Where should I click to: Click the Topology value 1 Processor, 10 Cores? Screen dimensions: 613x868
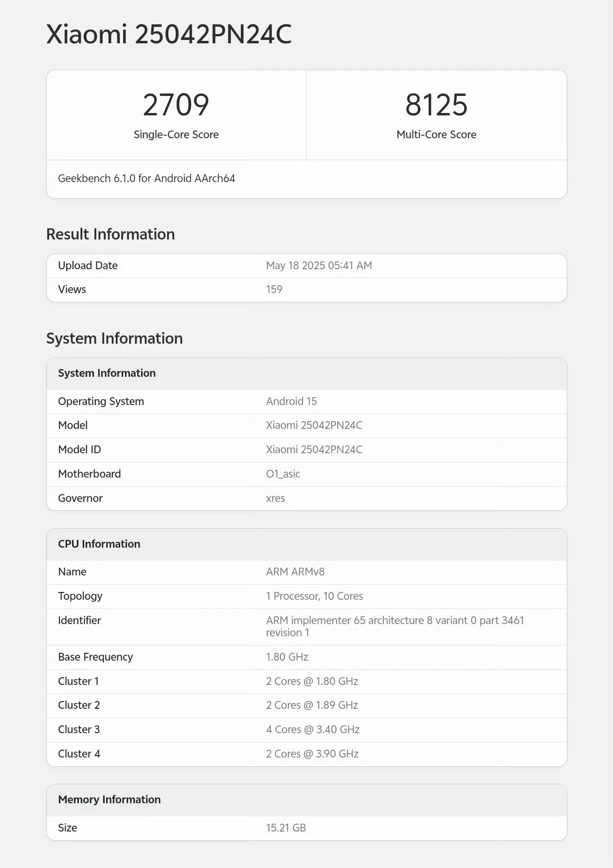pos(314,596)
